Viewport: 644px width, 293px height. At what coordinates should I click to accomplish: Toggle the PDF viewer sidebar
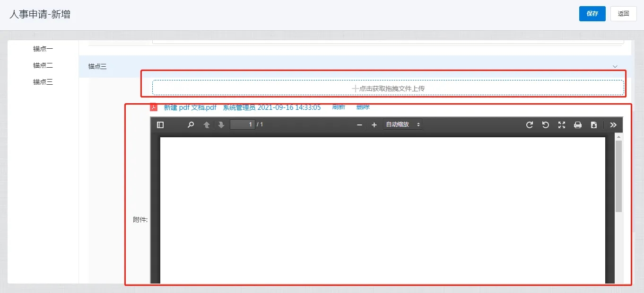coord(160,125)
